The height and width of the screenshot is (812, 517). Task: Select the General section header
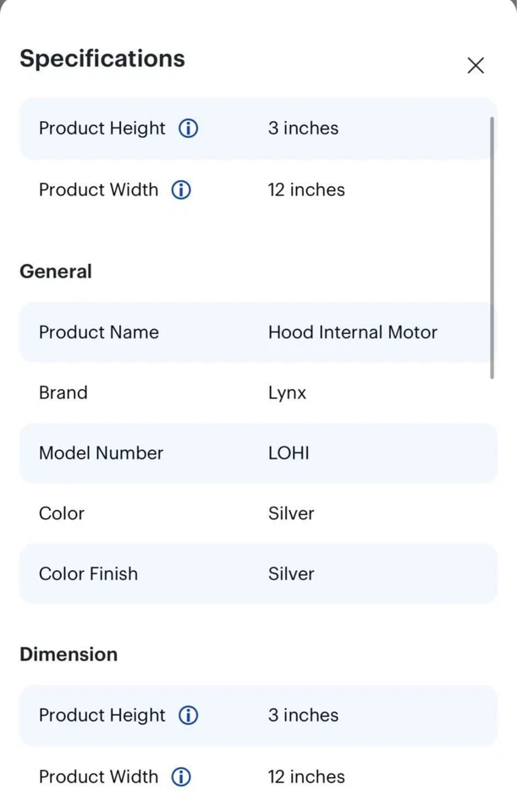[55, 271]
